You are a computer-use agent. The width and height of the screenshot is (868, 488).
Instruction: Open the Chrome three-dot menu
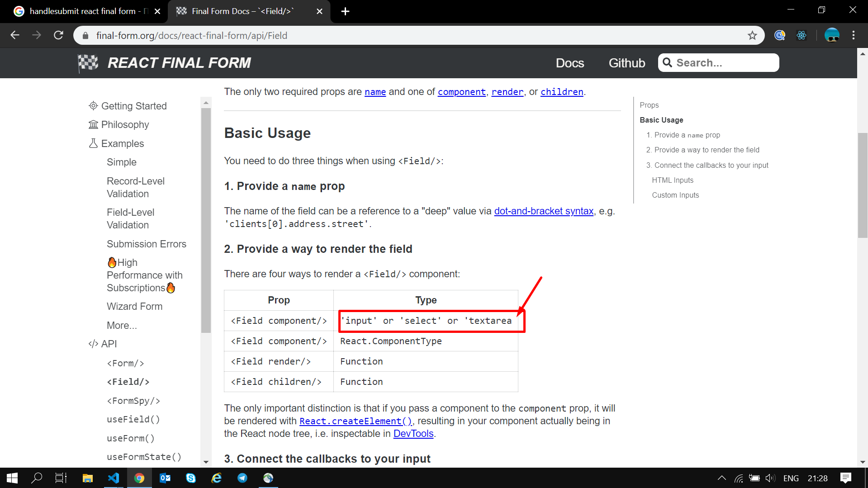pyautogui.click(x=854, y=35)
